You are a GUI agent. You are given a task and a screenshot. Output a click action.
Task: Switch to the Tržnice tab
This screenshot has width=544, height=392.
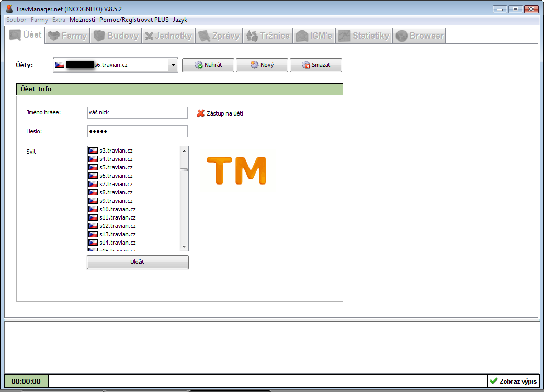tap(268, 36)
